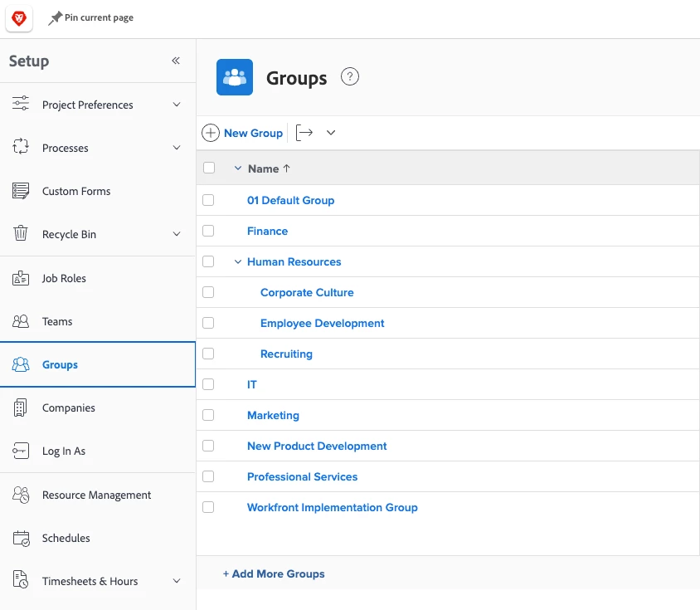Open Resource Management in sidebar
Screen dimensions: 700x610
98,495
